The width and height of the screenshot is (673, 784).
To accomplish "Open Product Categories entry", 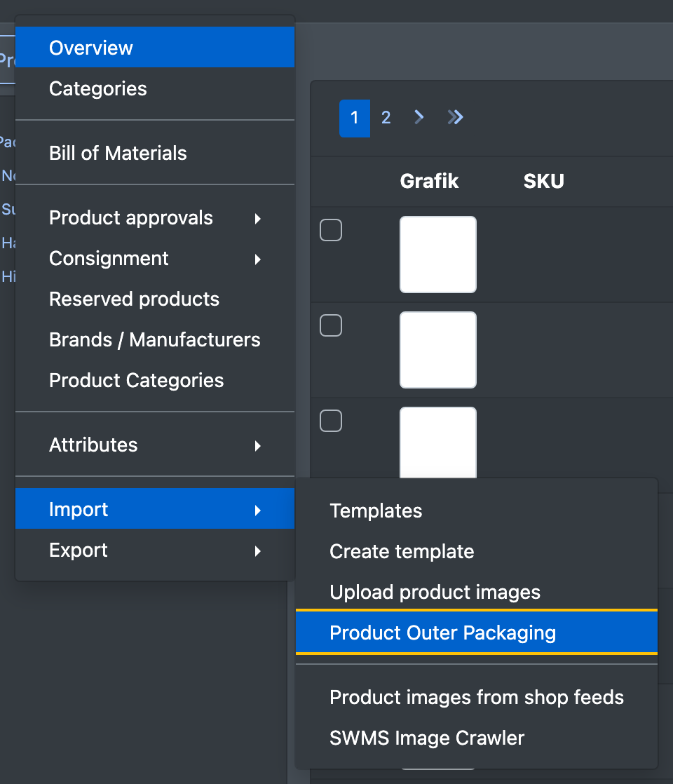I will tap(155, 381).
